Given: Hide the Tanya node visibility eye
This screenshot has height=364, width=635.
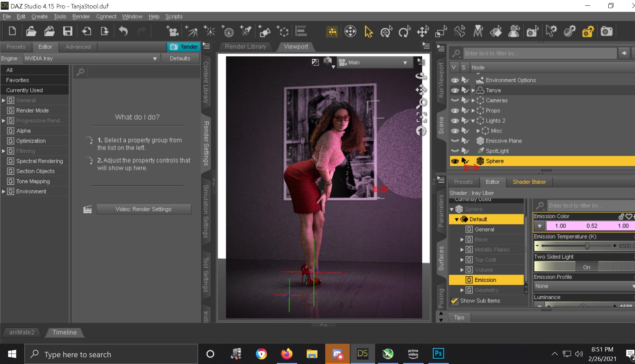Looking at the screenshot, I should click(455, 90).
